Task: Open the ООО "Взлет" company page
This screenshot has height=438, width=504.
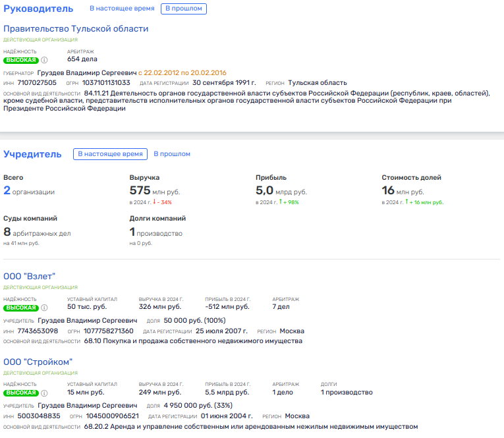Action: pyautogui.click(x=30, y=276)
